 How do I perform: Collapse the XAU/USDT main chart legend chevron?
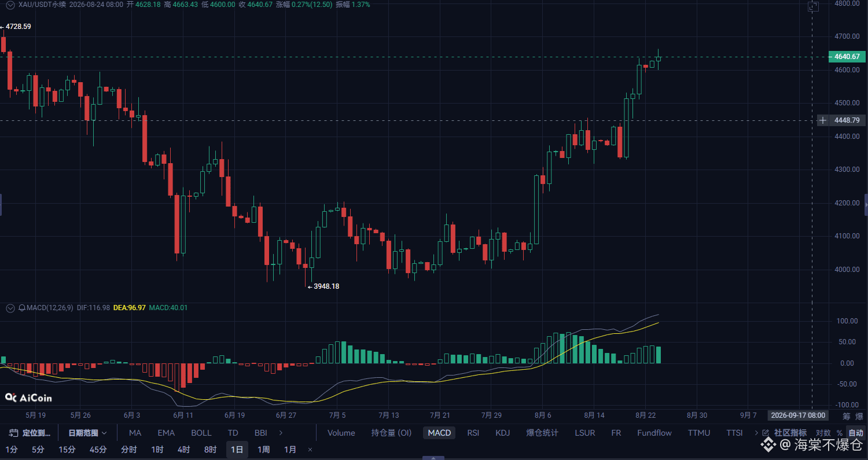(x=10, y=5)
